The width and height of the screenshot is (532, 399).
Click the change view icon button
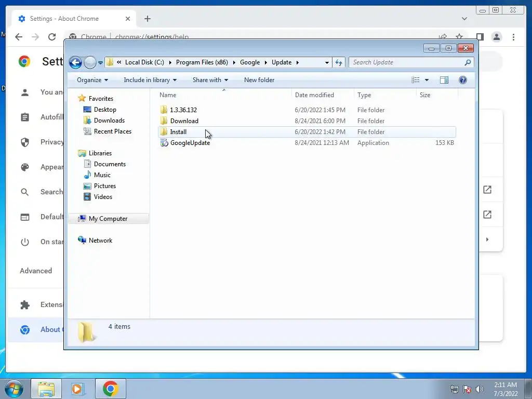coord(416,80)
